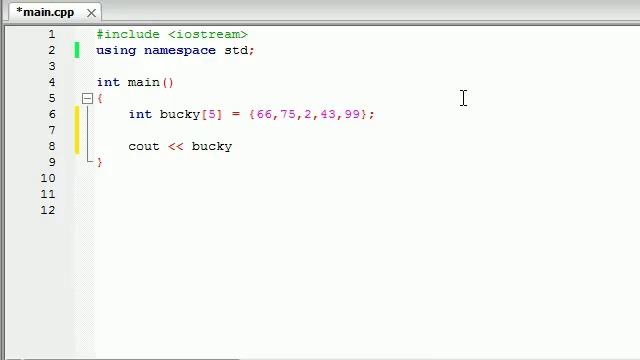This screenshot has width=640, height=360.
Task: Collapse the main function fold marker
Action: (x=87, y=98)
